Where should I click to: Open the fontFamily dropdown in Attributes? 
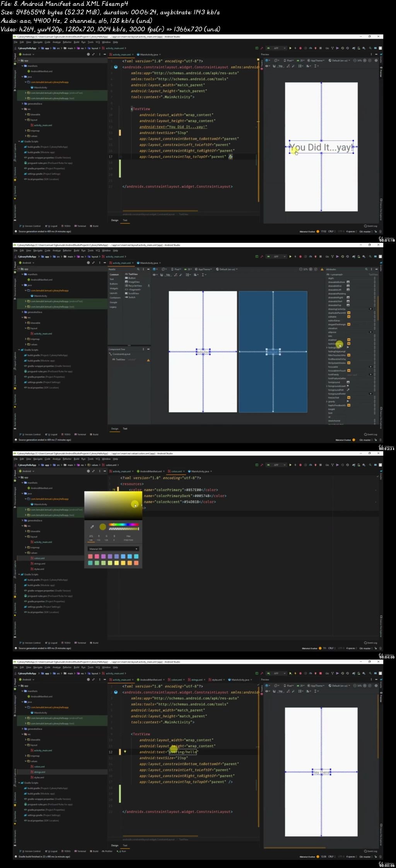pyautogui.click(x=371, y=374)
